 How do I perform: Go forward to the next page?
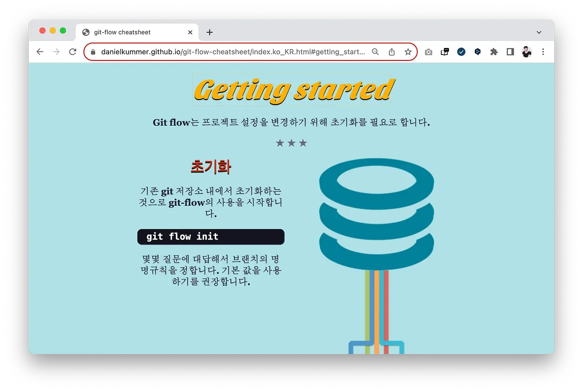tap(56, 52)
